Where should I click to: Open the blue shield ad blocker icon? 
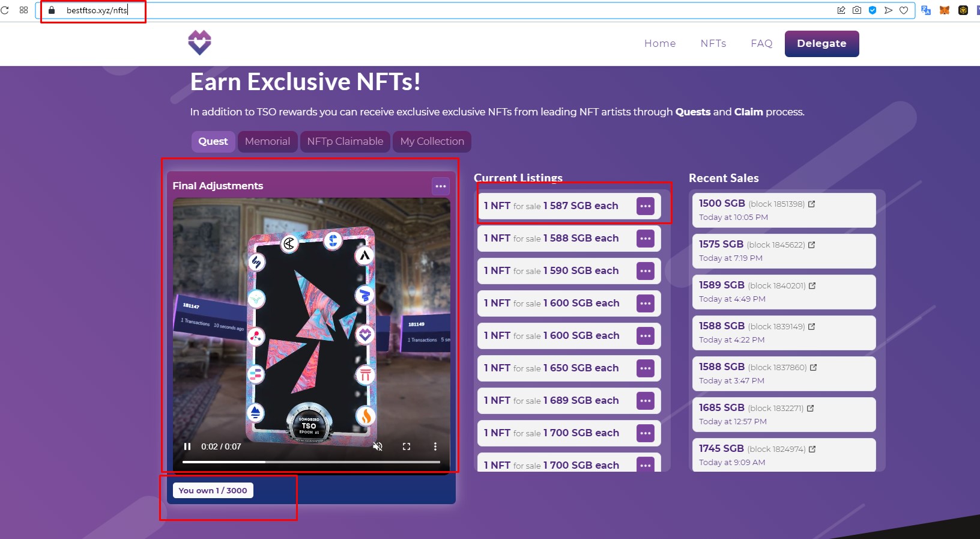click(x=873, y=10)
